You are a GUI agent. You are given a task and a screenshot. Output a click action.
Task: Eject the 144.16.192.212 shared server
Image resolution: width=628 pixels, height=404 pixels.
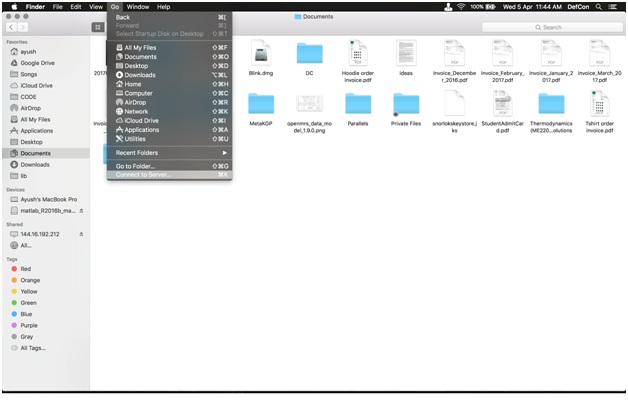click(82, 233)
